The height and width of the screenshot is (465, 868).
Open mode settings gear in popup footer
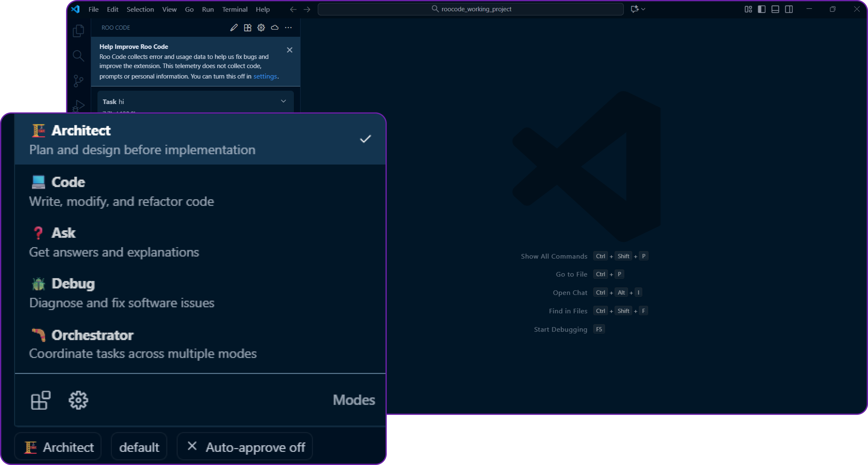pyautogui.click(x=78, y=400)
